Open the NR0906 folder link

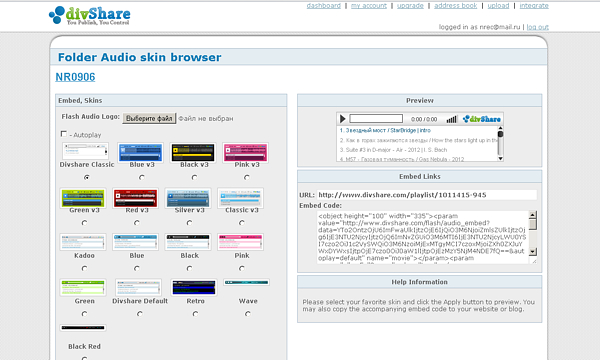[75, 77]
